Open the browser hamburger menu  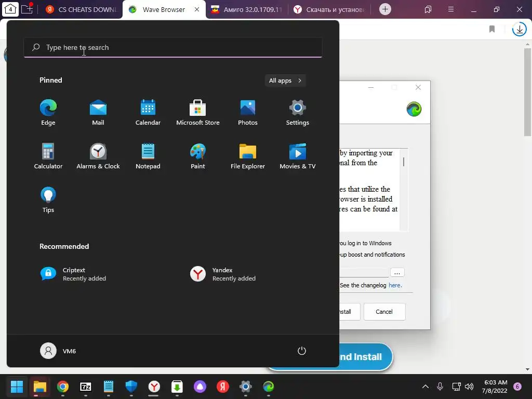click(x=451, y=9)
